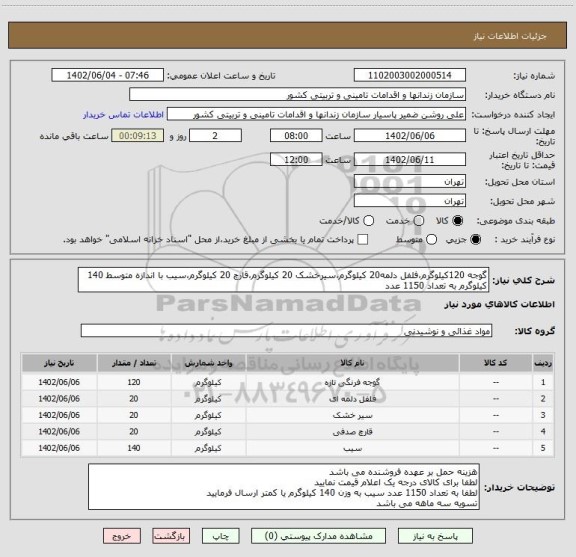Click the remaining time countdown 00:09:13
576x557 pixels.
point(138,136)
